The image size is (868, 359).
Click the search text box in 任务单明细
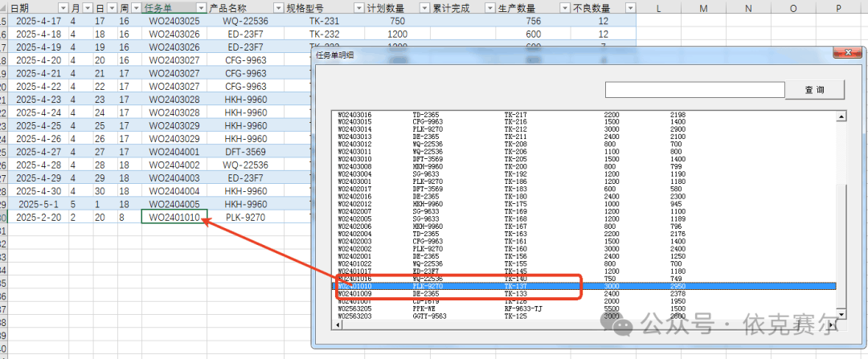(x=694, y=90)
